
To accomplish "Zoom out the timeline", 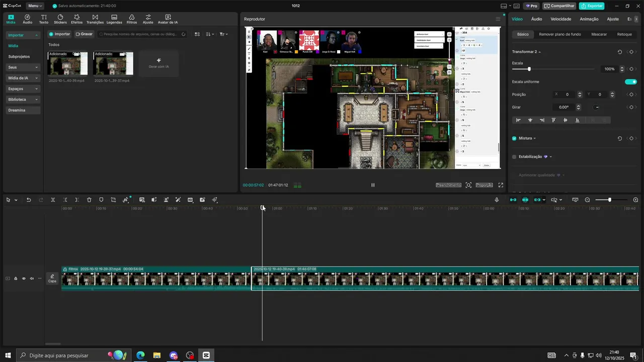I will pos(587,200).
